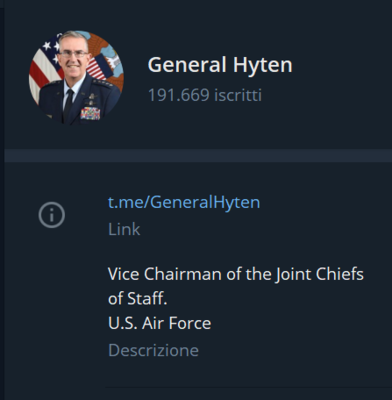Click the horizontal separator band below the header

pyautogui.click(x=198, y=156)
